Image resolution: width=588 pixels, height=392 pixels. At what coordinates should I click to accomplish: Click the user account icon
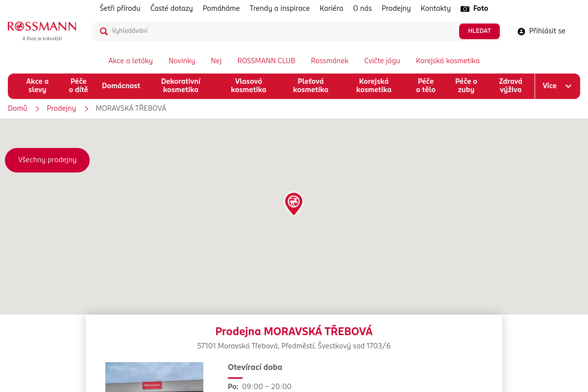pyautogui.click(x=521, y=31)
